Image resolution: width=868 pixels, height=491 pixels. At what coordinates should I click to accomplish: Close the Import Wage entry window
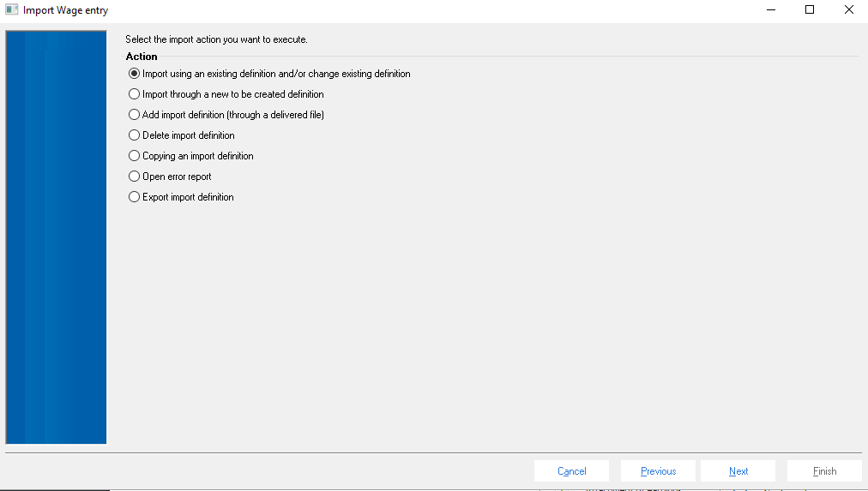click(848, 10)
